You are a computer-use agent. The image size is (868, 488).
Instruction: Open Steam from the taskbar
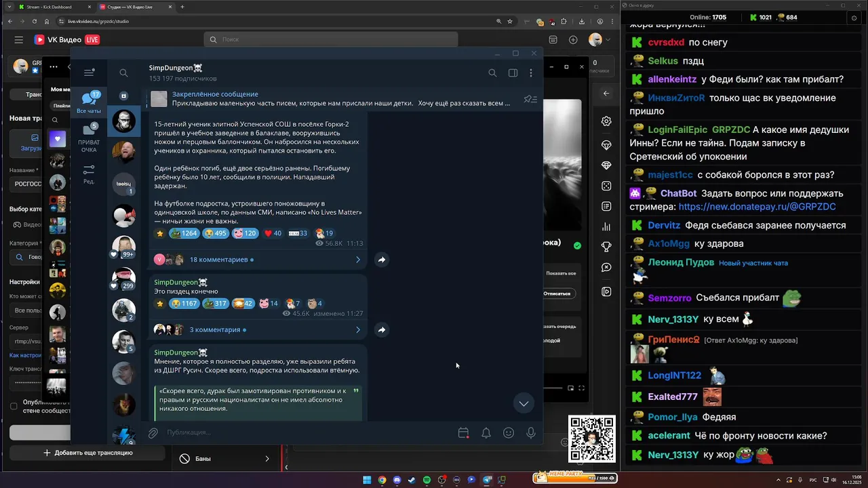(412, 480)
